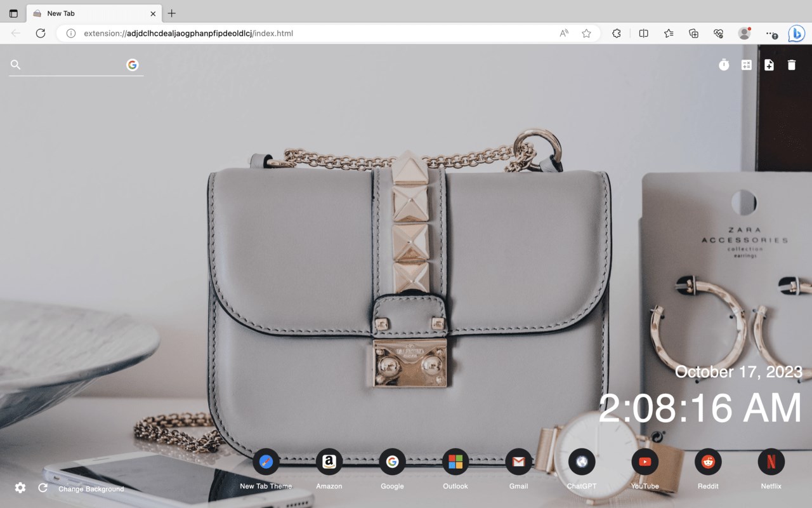The width and height of the screenshot is (812, 508).
Task: Reload the page in the browser
Action: coord(41,34)
